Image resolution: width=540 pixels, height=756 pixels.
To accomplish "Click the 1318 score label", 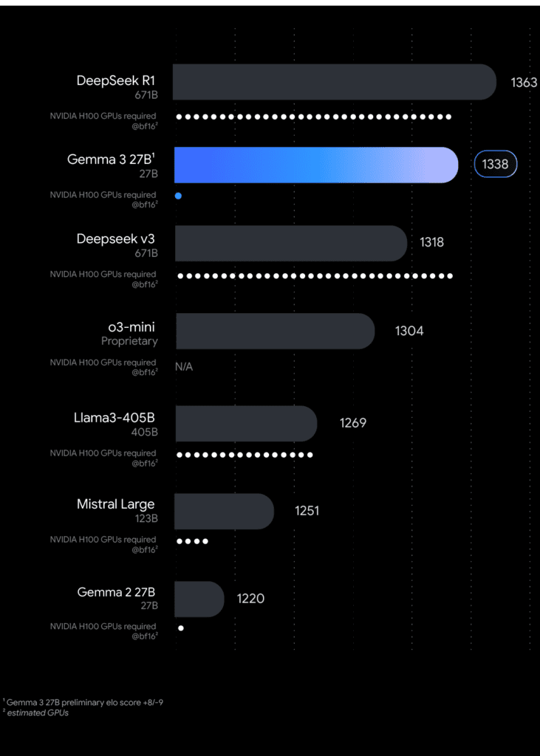I will pyautogui.click(x=432, y=241).
